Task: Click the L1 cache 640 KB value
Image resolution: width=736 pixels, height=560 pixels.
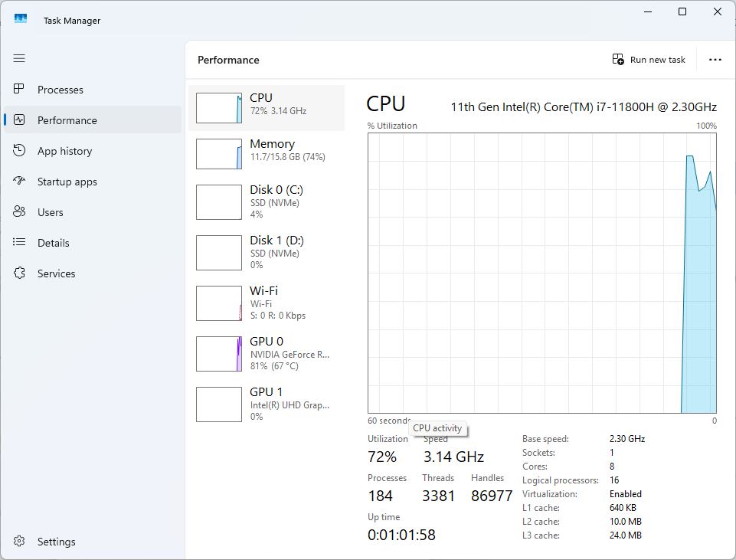Action: point(623,507)
